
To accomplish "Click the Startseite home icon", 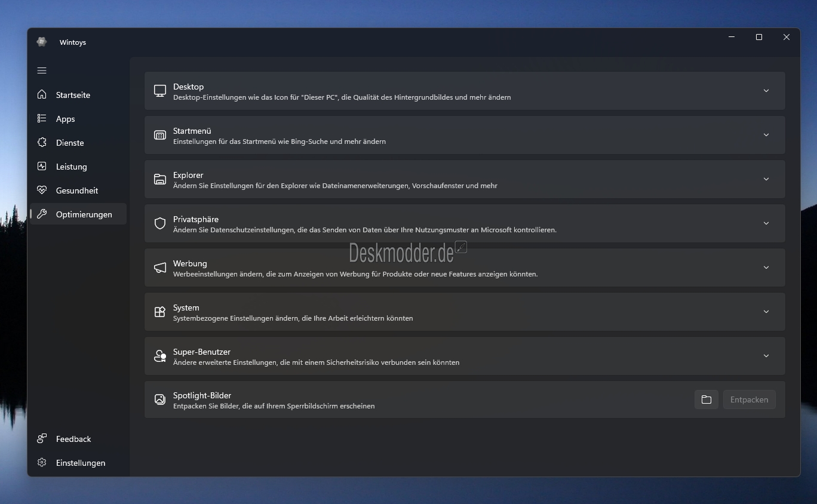I will point(42,94).
